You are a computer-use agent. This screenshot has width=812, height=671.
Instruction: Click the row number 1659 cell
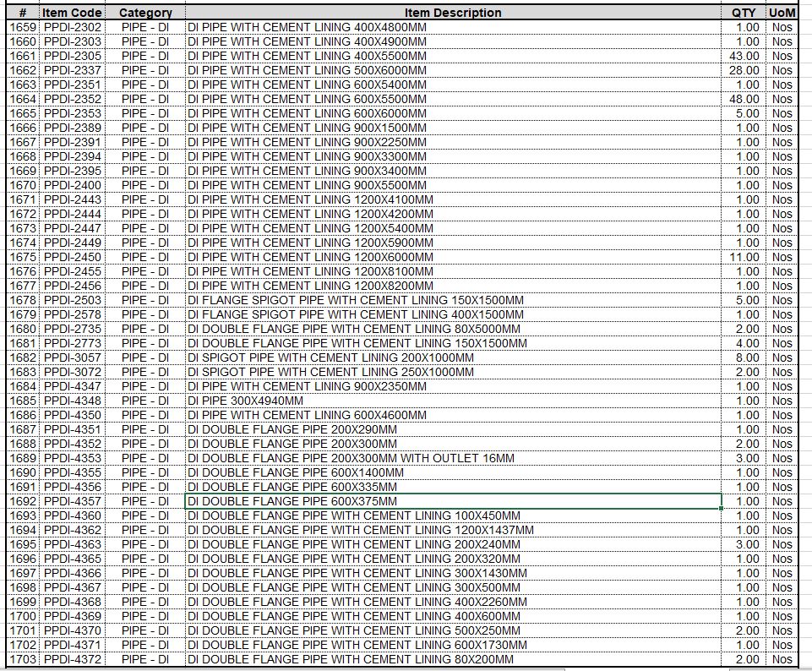click(23, 27)
